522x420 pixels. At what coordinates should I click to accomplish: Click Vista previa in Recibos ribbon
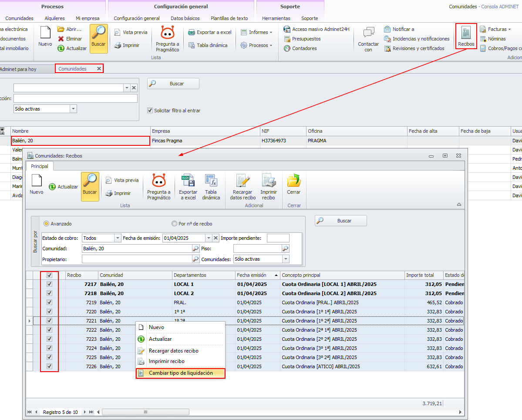[122, 180]
